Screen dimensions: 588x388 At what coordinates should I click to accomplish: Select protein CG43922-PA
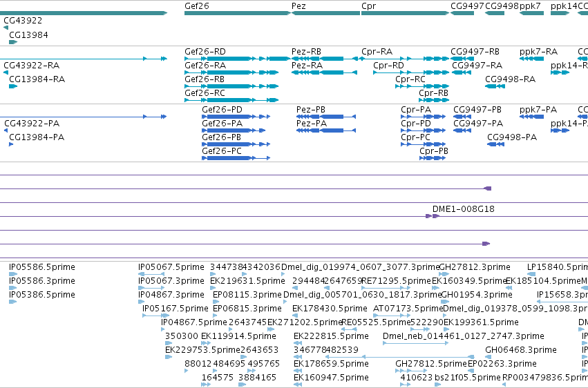click(32, 124)
